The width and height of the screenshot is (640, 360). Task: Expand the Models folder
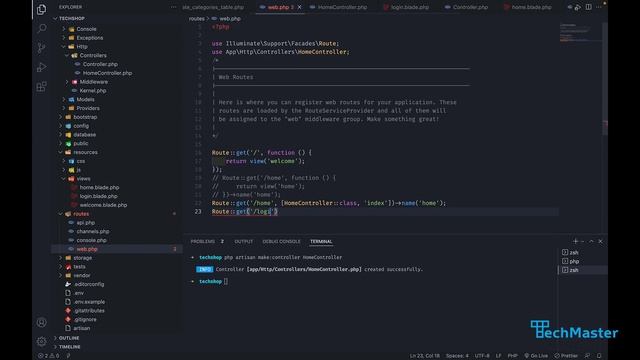pos(85,100)
